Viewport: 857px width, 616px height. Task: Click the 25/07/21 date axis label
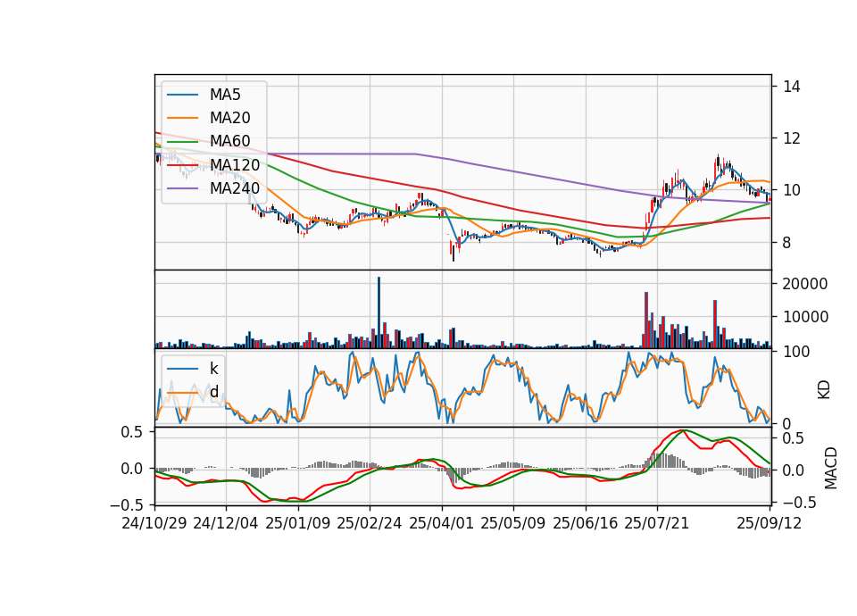point(657,523)
